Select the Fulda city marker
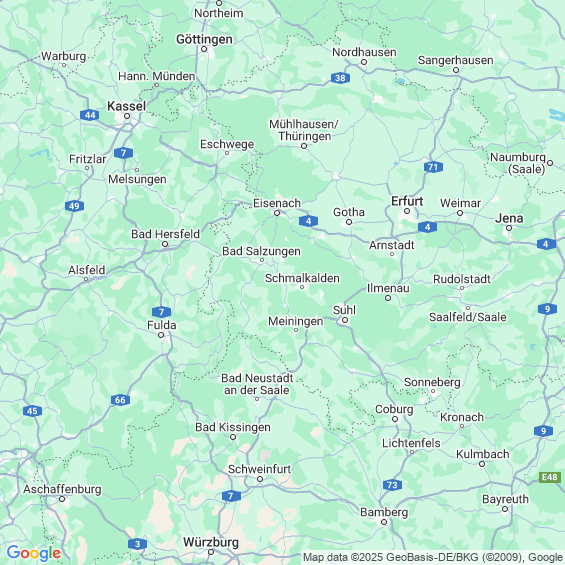 click(161, 335)
